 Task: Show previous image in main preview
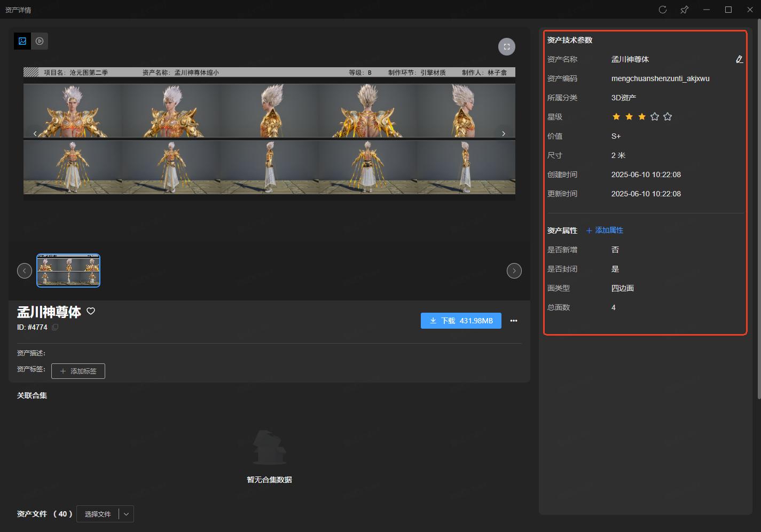click(35, 133)
